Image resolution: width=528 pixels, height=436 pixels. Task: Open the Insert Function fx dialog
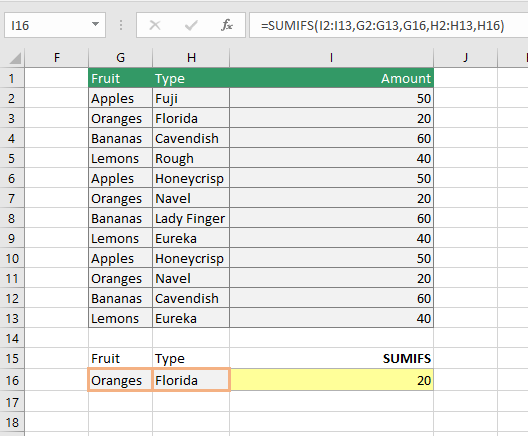coord(227,25)
